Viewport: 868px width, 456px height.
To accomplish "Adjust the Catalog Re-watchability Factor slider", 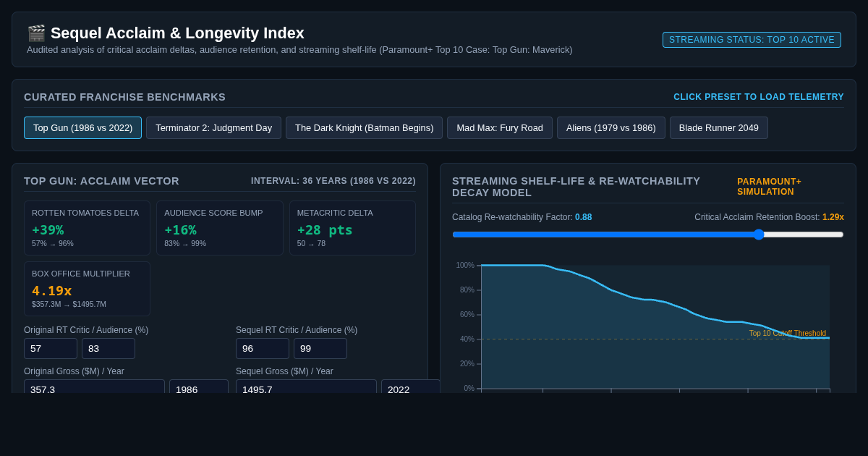I will click(x=648, y=235).
